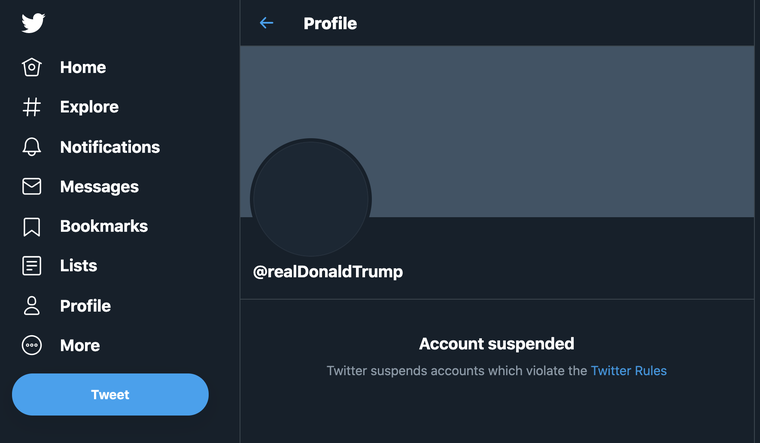
Task: Open Explore via the hashtag icon
Action: click(32, 107)
